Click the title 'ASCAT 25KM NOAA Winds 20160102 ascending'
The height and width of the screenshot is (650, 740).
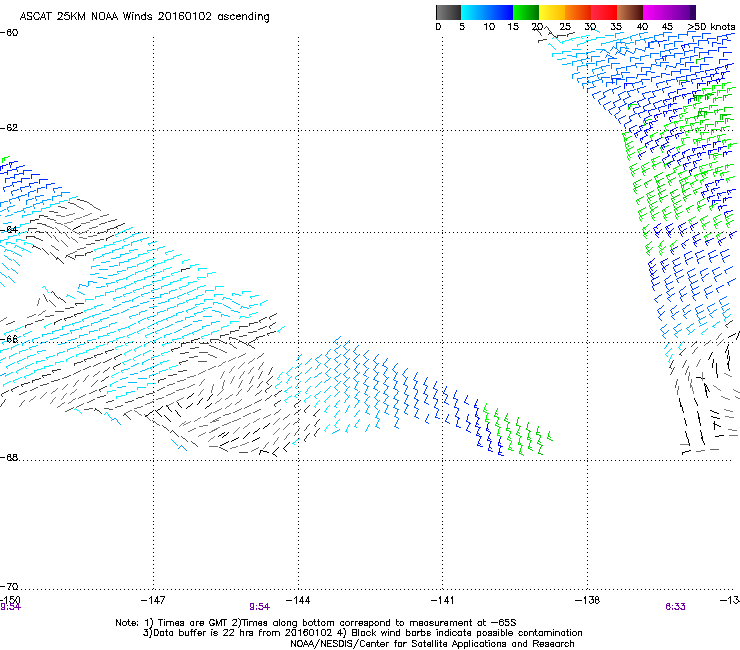click(144, 17)
